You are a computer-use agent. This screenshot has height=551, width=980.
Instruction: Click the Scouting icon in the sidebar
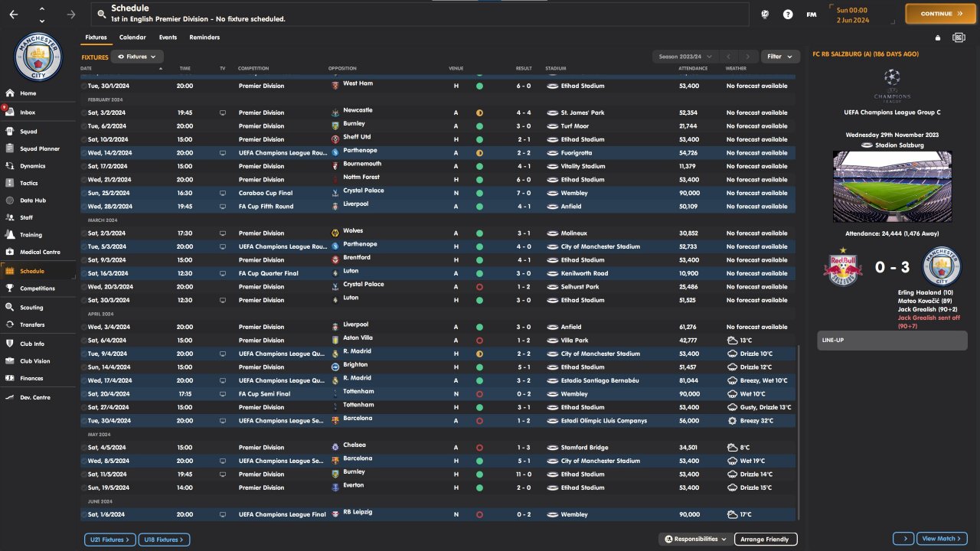click(10, 308)
